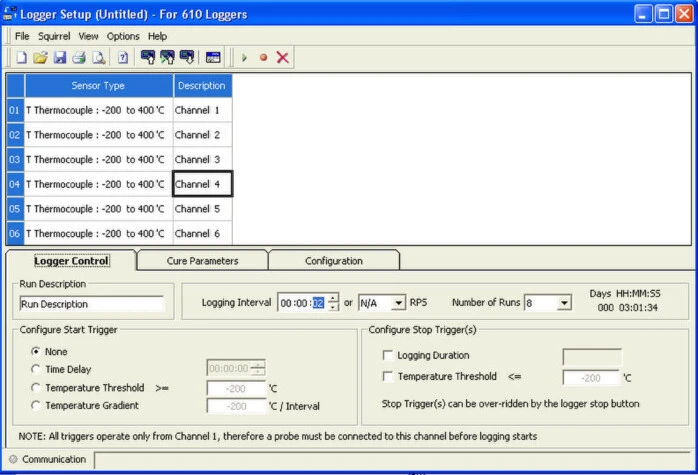
Task: Click the Sensor Type column header
Action: [x=98, y=86]
